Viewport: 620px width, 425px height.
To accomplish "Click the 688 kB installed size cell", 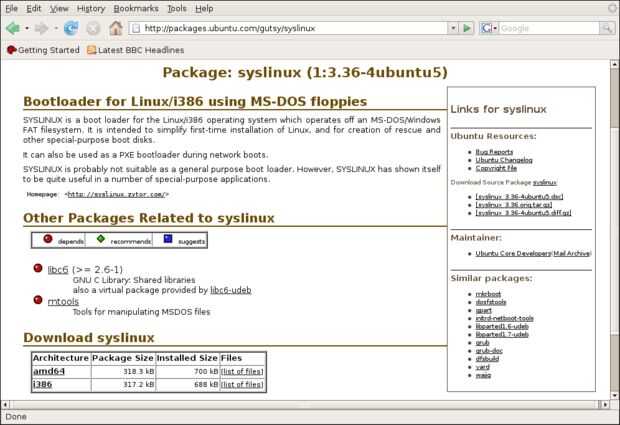I will (x=187, y=384).
